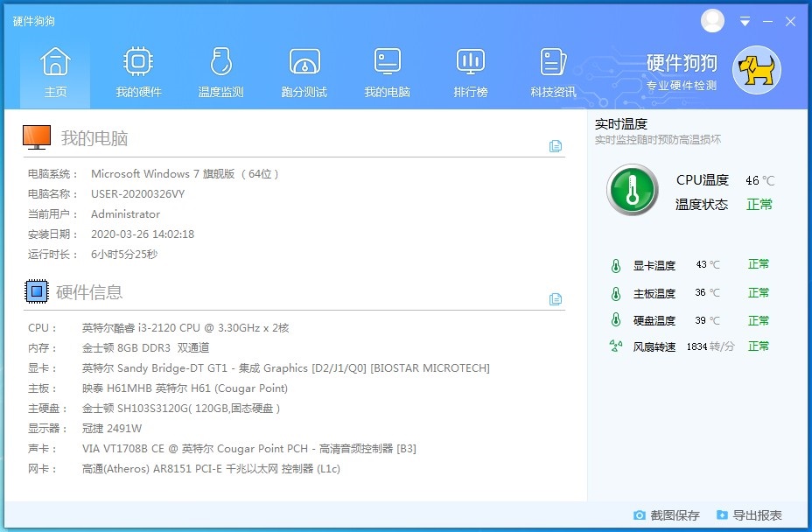Click the 硬盘温度 thermometer icon

(616, 320)
